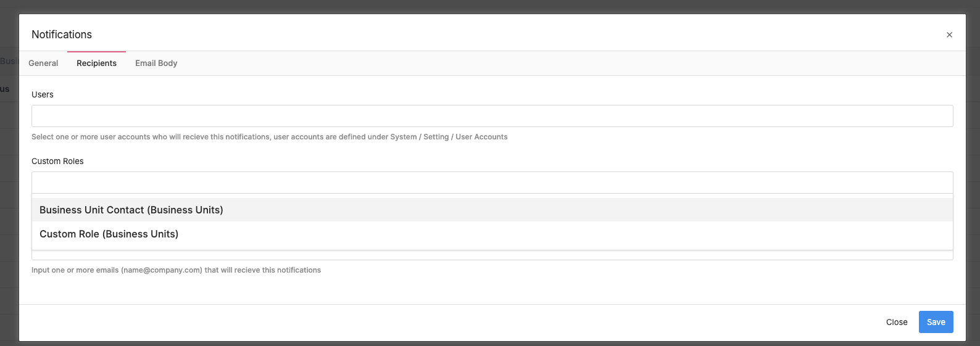This screenshot has height=346, width=980.
Task: Close the Notifications dialog with the X icon
Action: [x=949, y=35]
